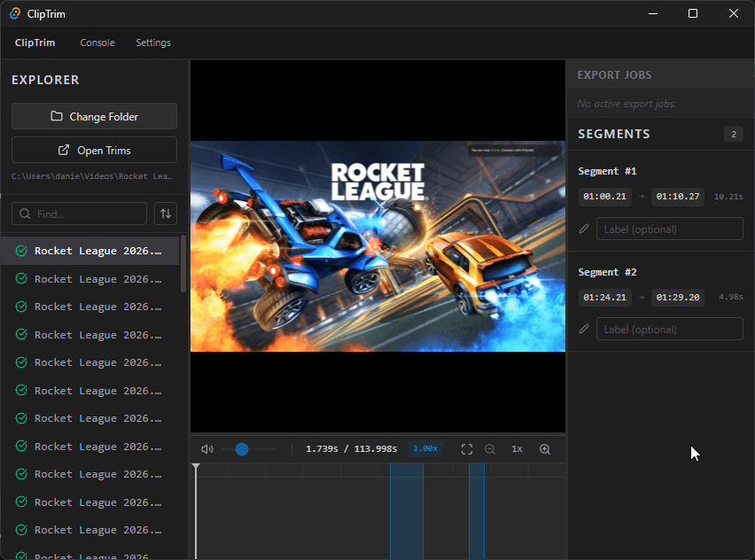Click the Segment #2 label field
The height and width of the screenshot is (560, 755).
670,330
